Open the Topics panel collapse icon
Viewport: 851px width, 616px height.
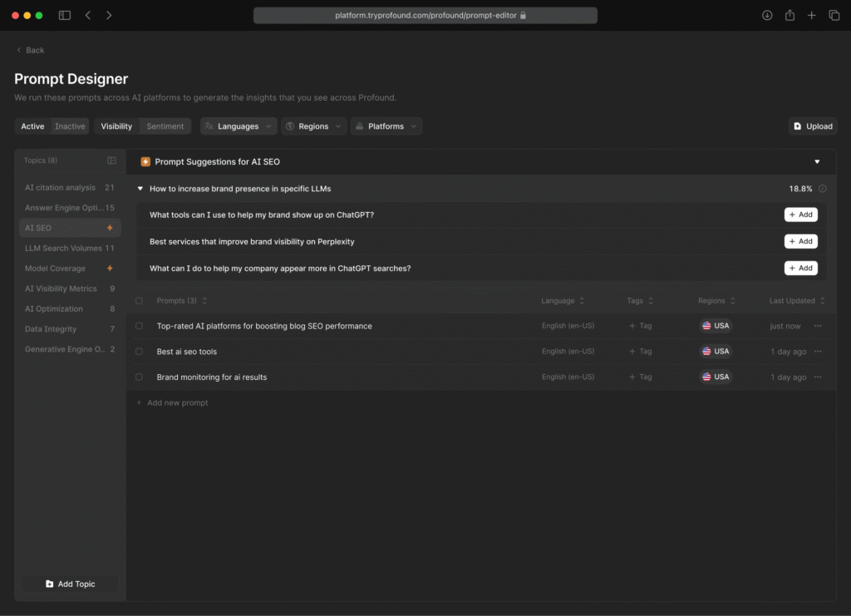click(x=113, y=160)
